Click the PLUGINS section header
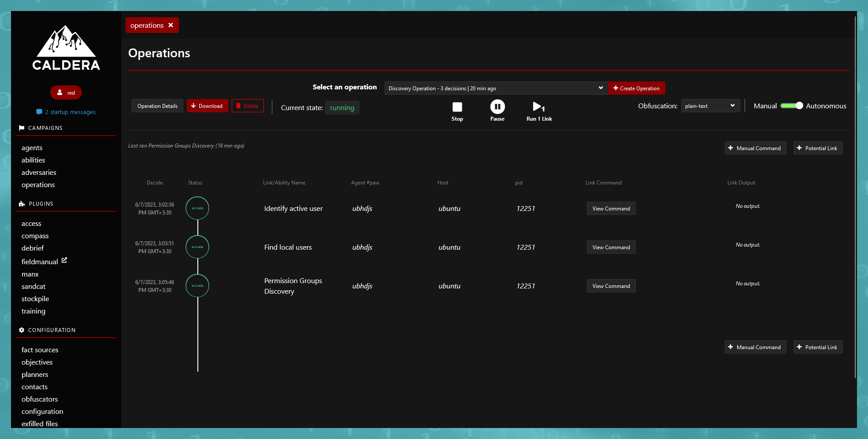868x439 pixels. pyautogui.click(x=41, y=203)
